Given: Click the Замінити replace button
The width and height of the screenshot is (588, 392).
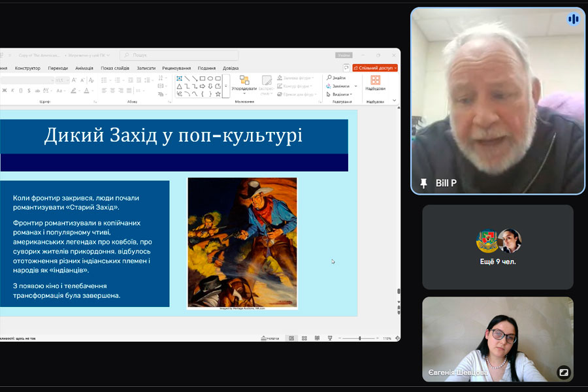Looking at the screenshot, I should [339, 86].
